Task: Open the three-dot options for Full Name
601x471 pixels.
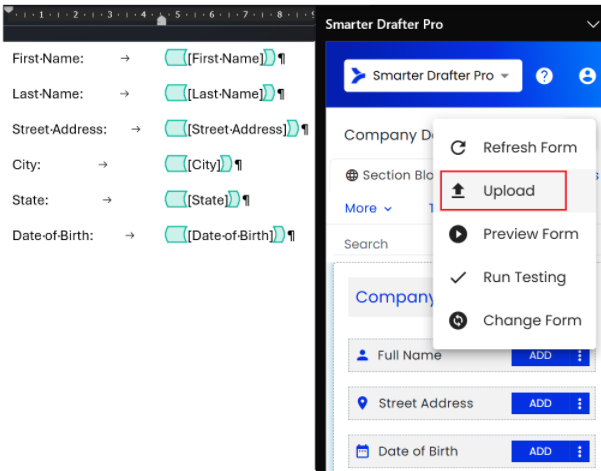Action: coord(580,356)
